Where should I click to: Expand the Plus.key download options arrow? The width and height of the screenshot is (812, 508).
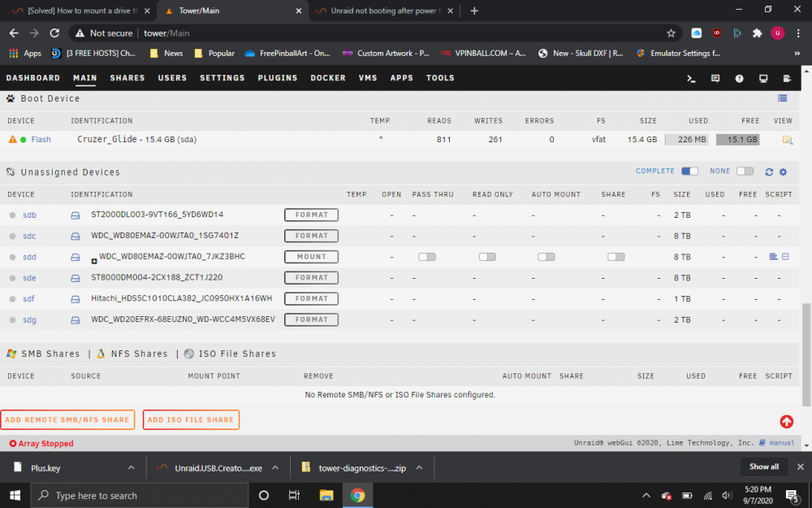coord(131,468)
